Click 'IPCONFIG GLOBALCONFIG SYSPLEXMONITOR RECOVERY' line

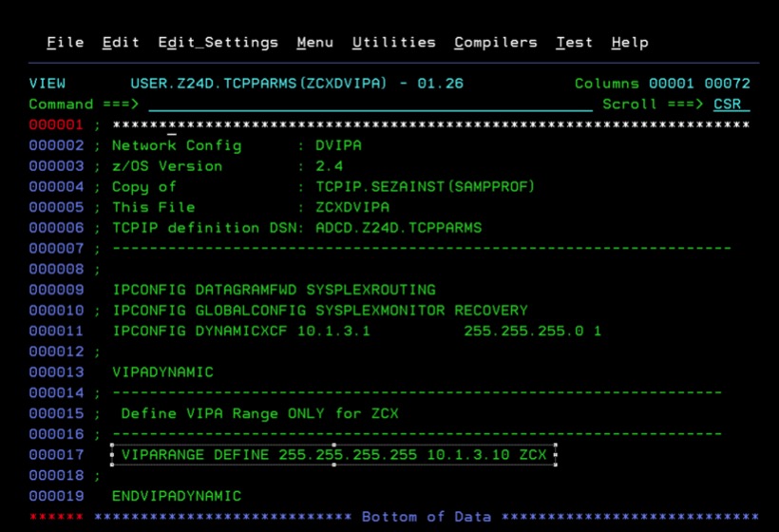[320, 311]
